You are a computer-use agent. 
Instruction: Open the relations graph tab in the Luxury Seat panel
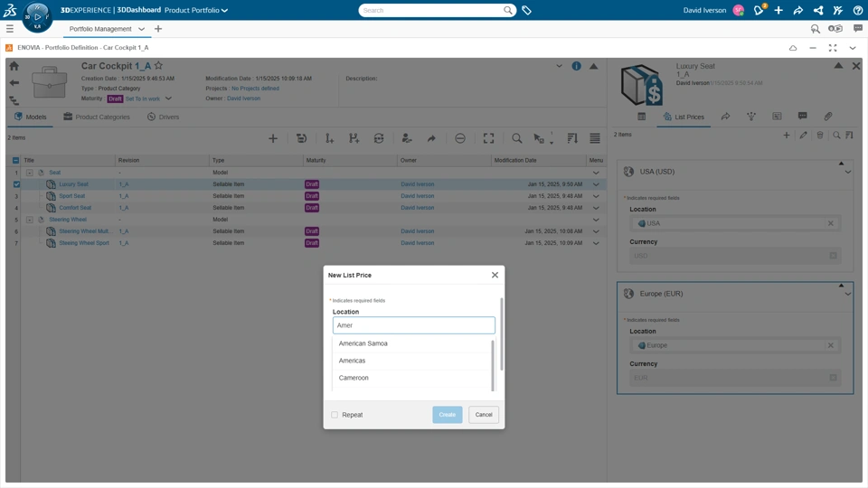751,117
